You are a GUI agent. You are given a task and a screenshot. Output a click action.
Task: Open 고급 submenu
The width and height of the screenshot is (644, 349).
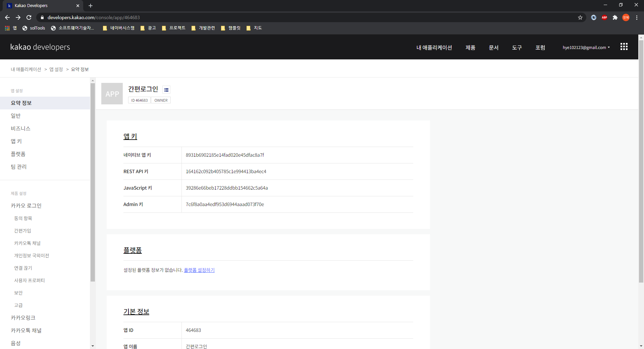click(18, 305)
